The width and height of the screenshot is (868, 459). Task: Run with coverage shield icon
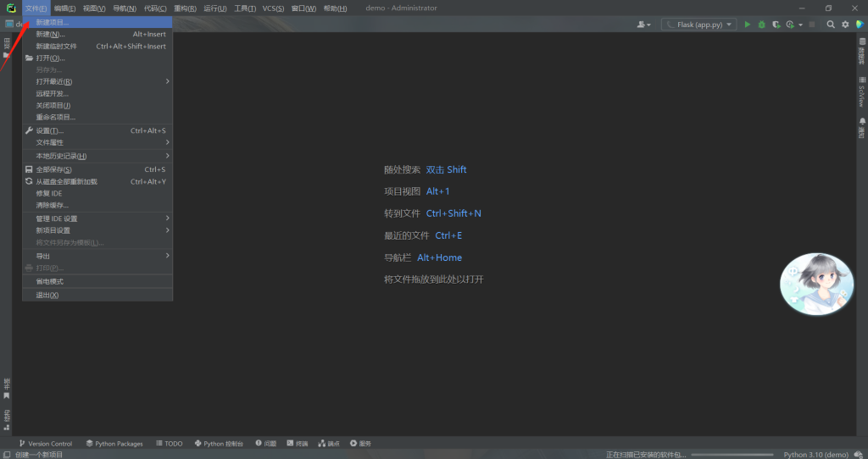pos(776,25)
